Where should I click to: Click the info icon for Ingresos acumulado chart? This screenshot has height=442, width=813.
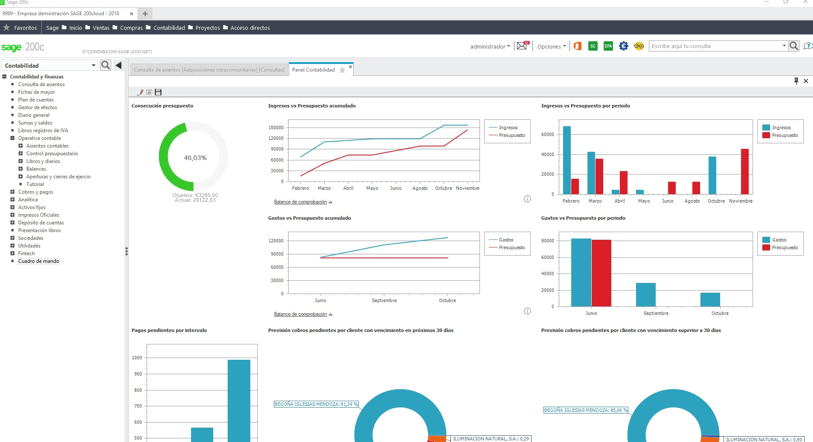pyautogui.click(x=527, y=199)
